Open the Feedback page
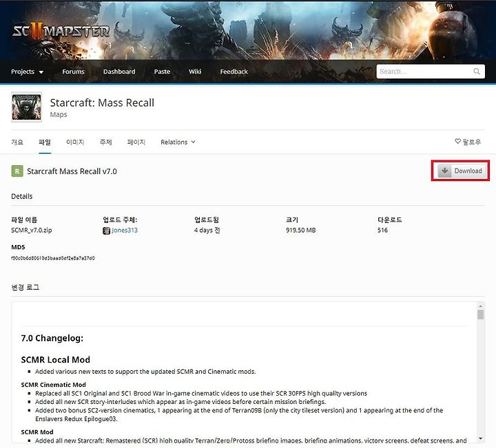 [234, 72]
